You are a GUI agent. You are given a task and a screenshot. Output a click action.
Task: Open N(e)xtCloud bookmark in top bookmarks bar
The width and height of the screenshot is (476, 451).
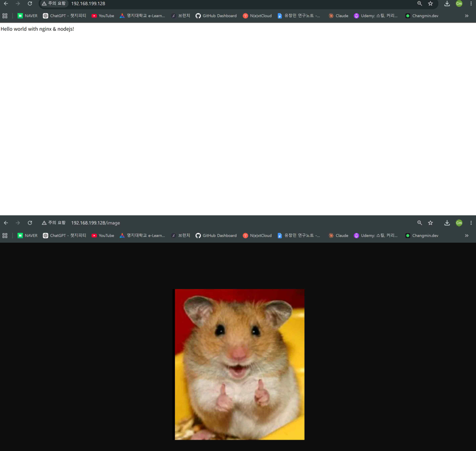pyautogui.click(x=257, y=16)
